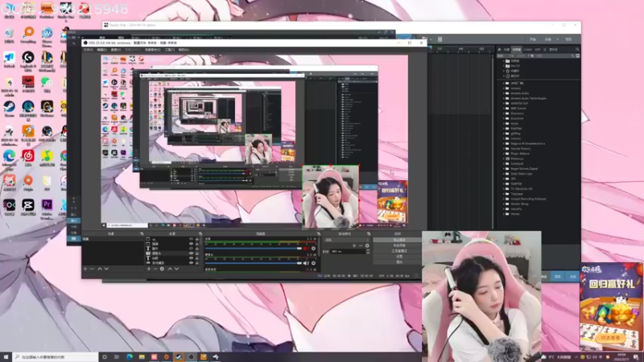
Task: Add a scene transition with plus icon
Action: tap(354, 245)
